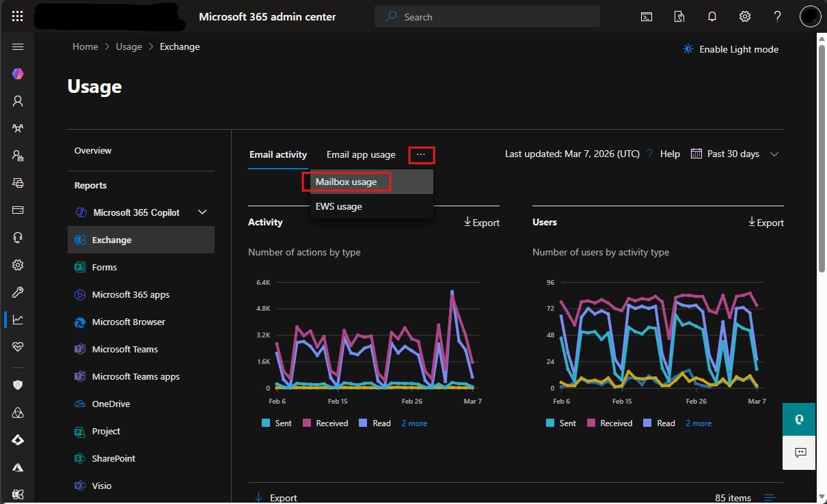Open the app launcher waffle icon
Screen dimensions: 827x504
point(18,16)
